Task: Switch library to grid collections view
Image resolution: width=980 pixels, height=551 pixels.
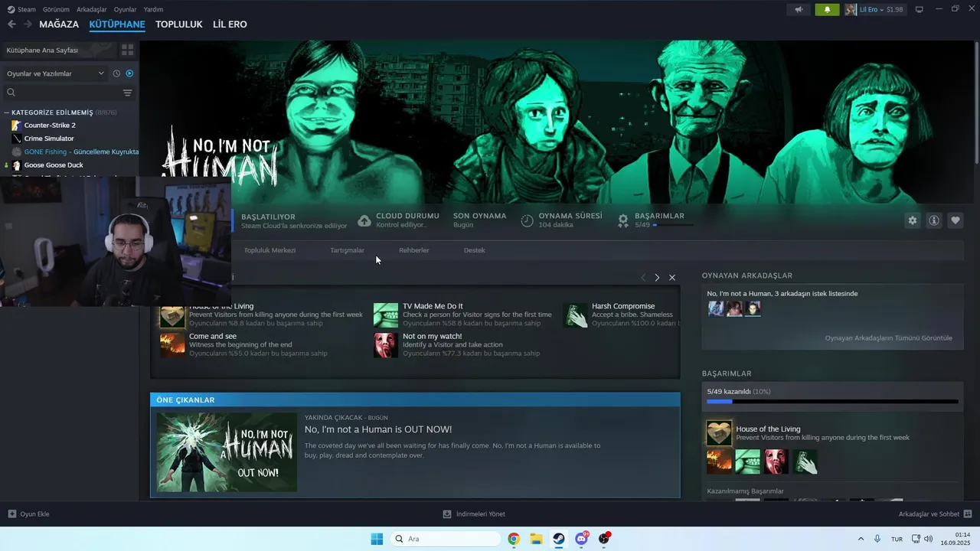Action: click(127, 50)
